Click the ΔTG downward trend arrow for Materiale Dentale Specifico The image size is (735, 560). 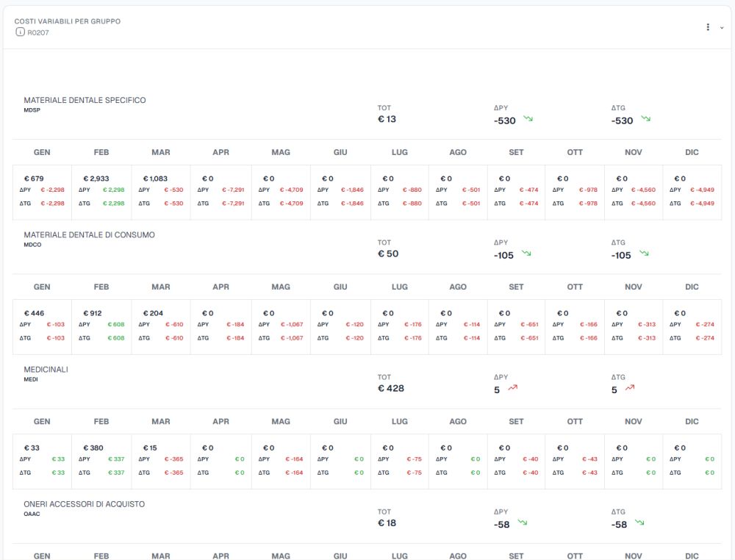click(x=646, y=118)
